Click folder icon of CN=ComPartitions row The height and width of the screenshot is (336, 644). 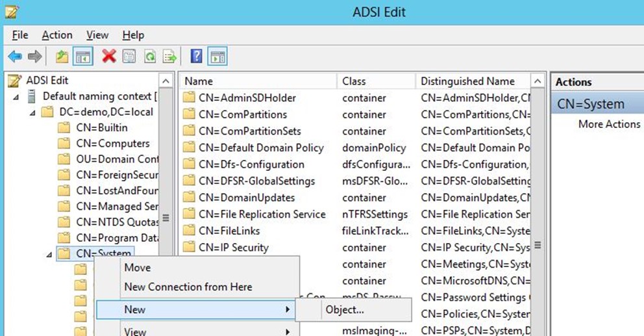point(189,114)
